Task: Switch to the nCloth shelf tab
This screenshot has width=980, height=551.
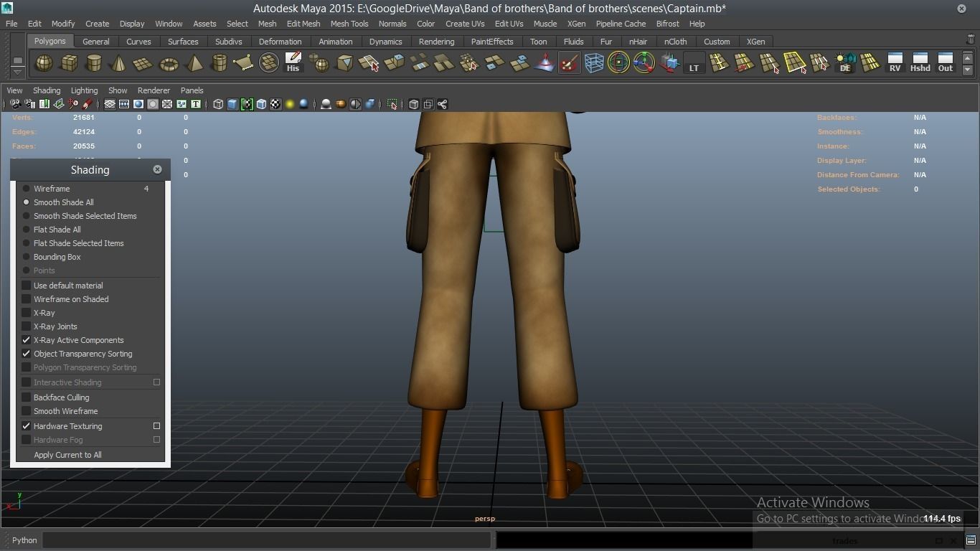Action: tap(675, 42)
